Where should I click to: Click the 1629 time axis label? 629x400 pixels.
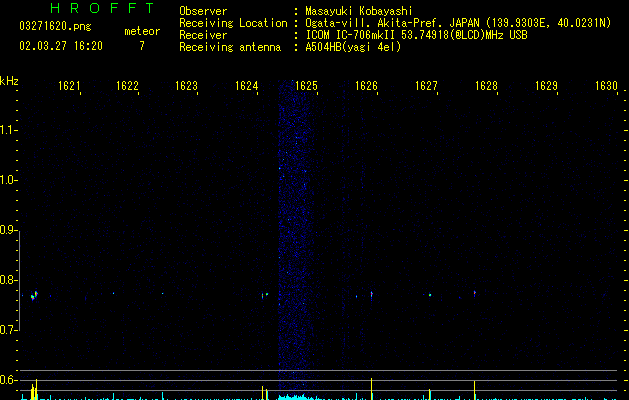coord(546,86)
